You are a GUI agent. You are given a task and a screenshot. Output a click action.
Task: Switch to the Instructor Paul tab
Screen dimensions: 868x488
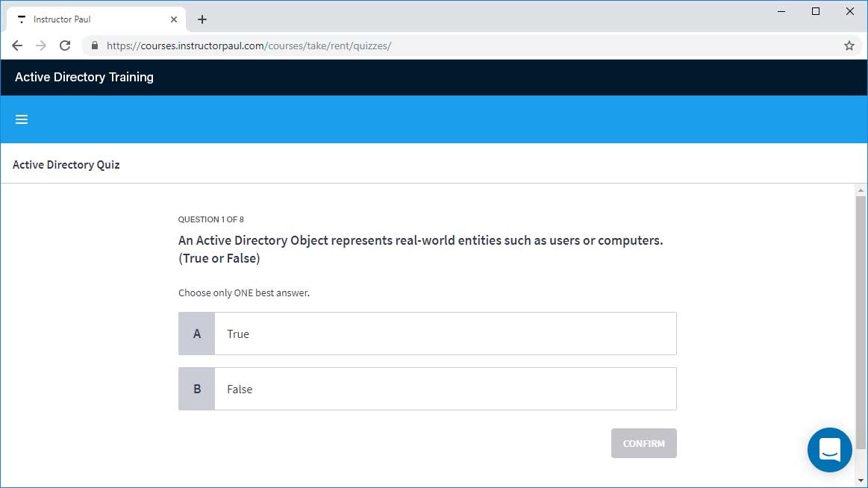[x=82, y=19]
